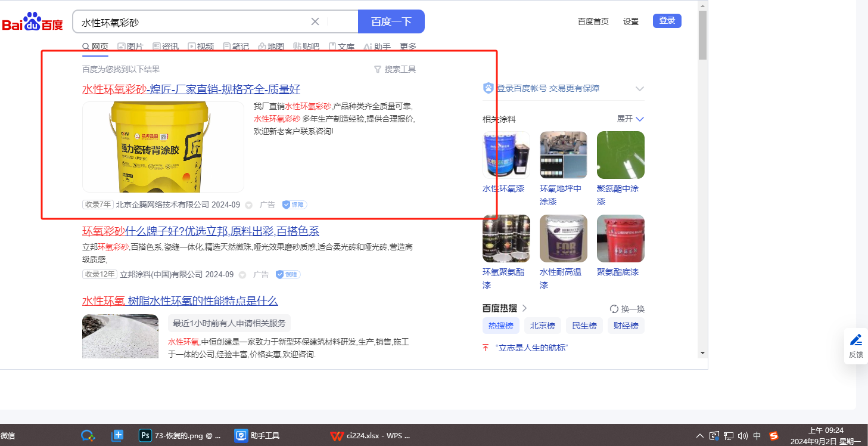
Task: Click 保障 badge next to 立邦涂料
Action: (x=288, y=274)
